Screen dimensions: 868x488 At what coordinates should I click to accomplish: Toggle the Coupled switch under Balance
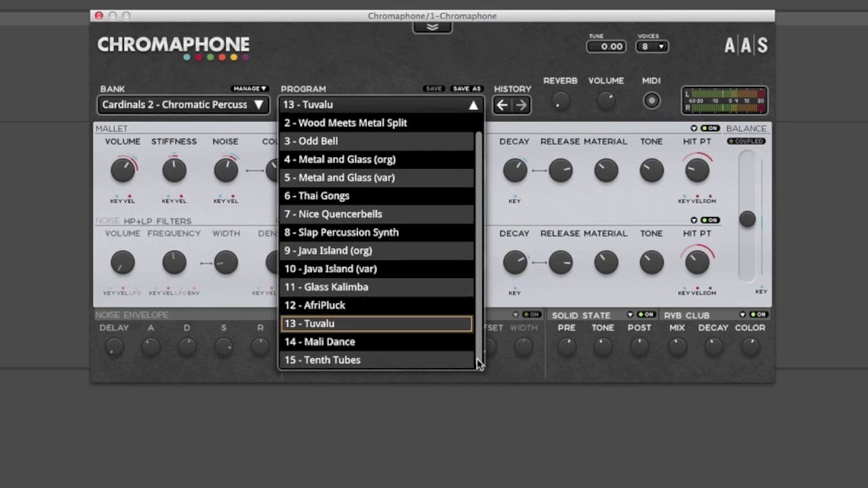coord(746,141)
